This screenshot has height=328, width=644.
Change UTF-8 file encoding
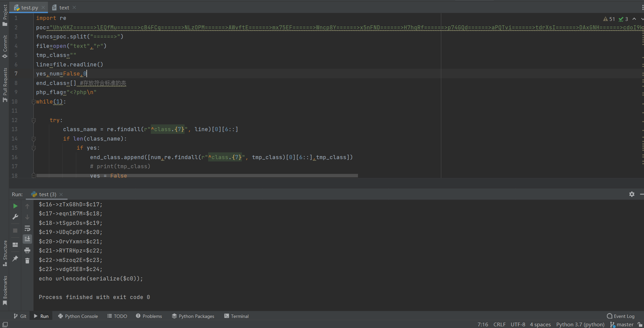tap(518, 325)
